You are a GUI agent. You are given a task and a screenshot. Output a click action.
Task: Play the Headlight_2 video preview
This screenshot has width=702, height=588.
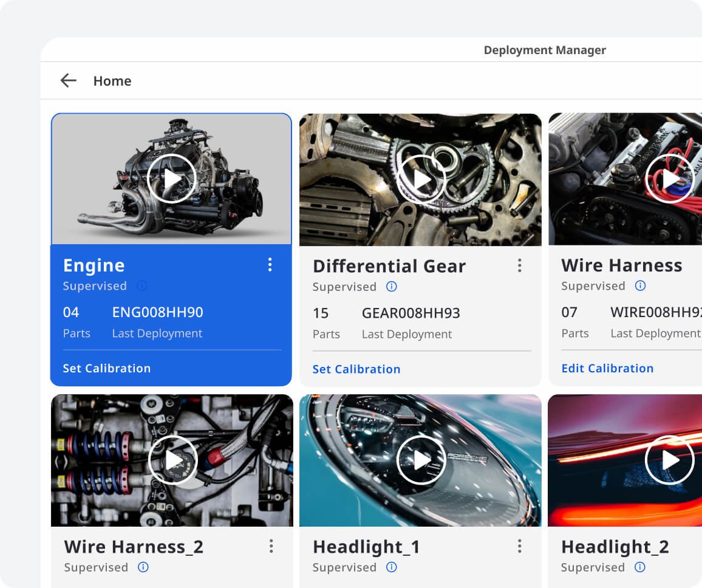[x=669, y=460]
